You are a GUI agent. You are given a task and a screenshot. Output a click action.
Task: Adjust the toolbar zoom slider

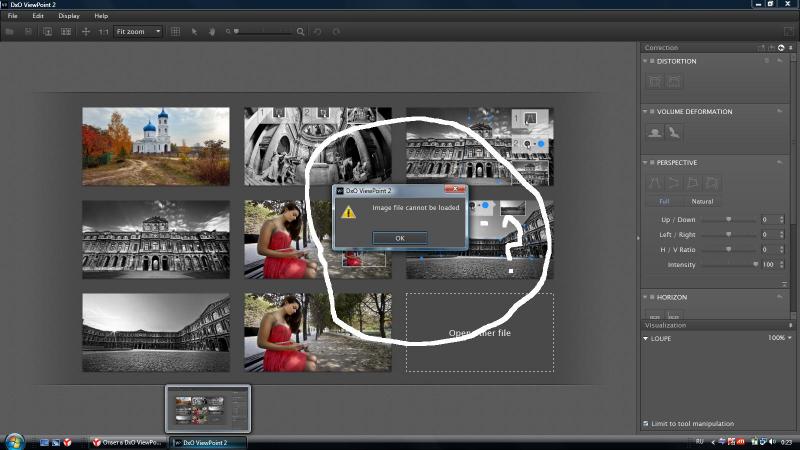click(264, 32)
